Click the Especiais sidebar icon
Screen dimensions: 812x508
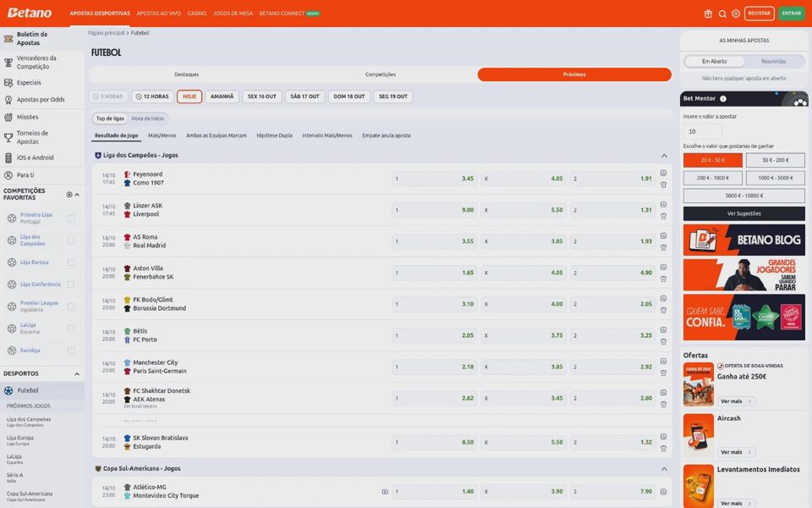click(8, 82)
